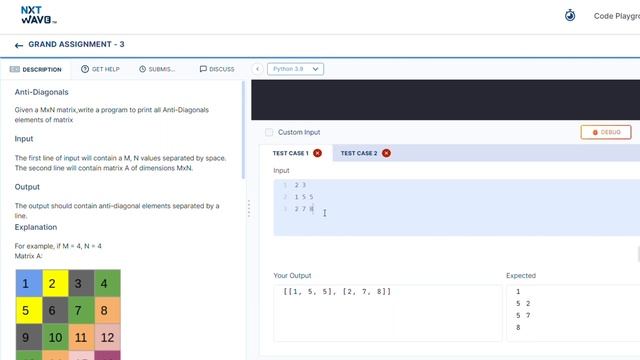Viewport: 640px width, 360px height.
Task: Click the green matrix cell containing 10
Action: 55,337
